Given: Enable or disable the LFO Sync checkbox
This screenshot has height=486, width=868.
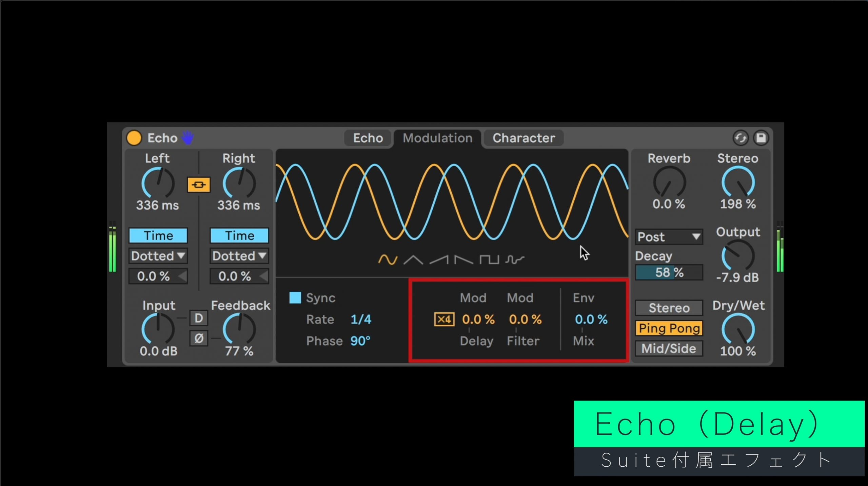Looking at the screenshot, I should click(295, 298).
